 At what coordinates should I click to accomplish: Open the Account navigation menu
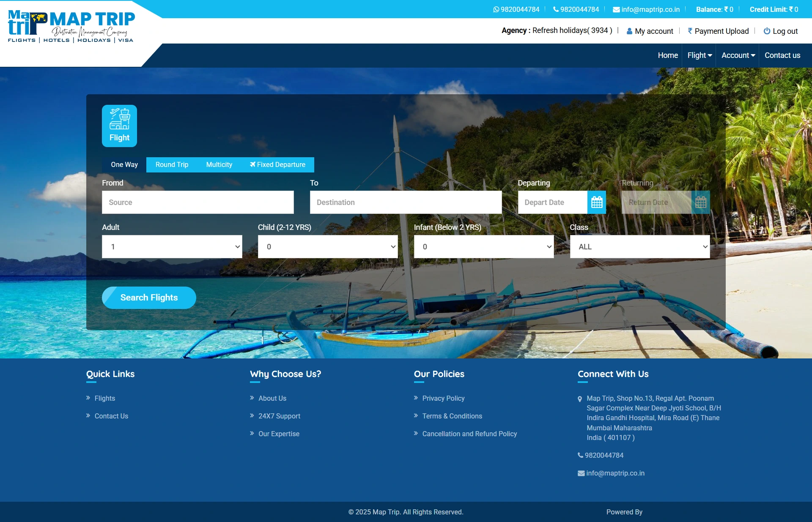pos(738,55)
